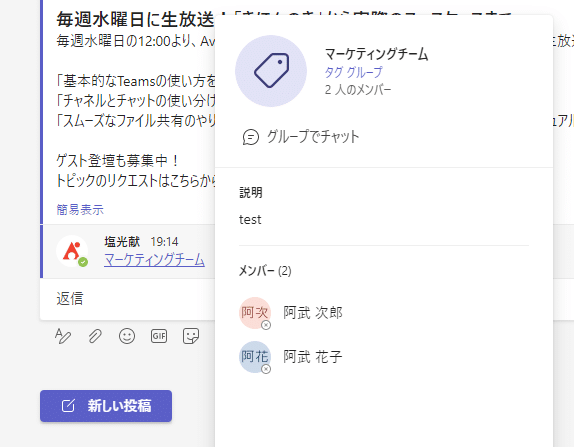Click the 返信 reply field

pyautogui.click(x=127, y=299)
